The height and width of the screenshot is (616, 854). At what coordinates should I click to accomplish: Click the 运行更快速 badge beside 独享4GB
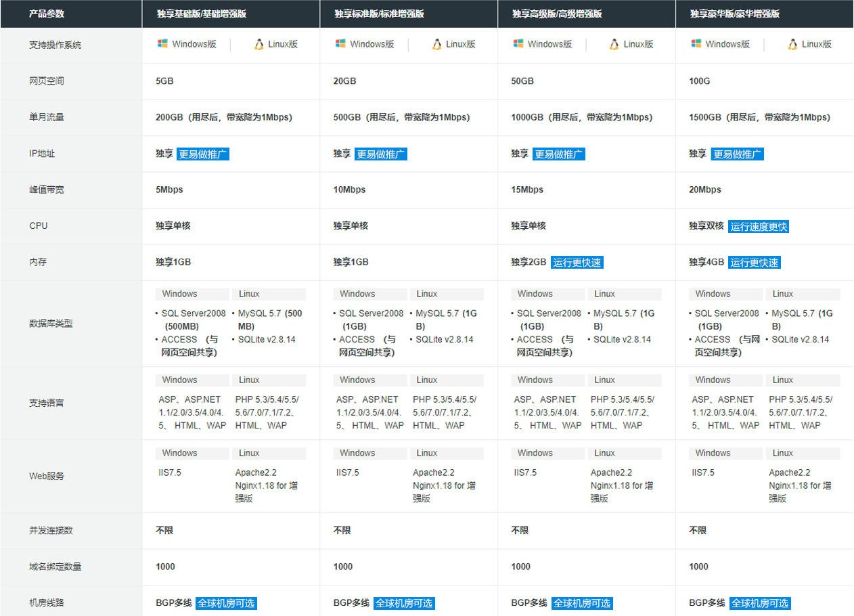pyautogui.click(x=755, y=263)
